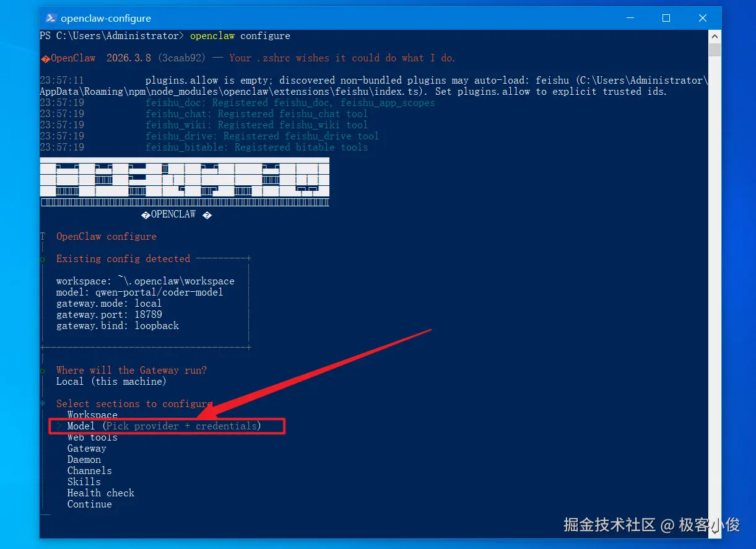Viewport: 756px width, 549px height.
Task: Click the 'feishu_doc: Registered feishu_doc, feishu_app_scopes' line
Action: pos(290,102)
